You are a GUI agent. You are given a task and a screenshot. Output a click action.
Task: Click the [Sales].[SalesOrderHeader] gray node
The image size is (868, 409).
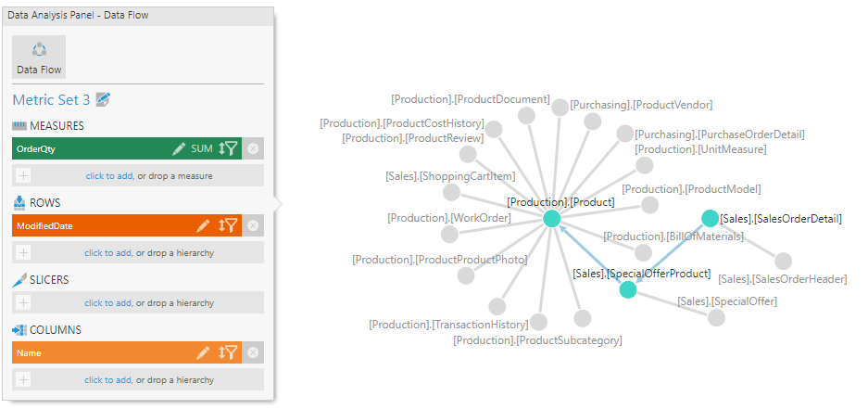coord(783,262)
